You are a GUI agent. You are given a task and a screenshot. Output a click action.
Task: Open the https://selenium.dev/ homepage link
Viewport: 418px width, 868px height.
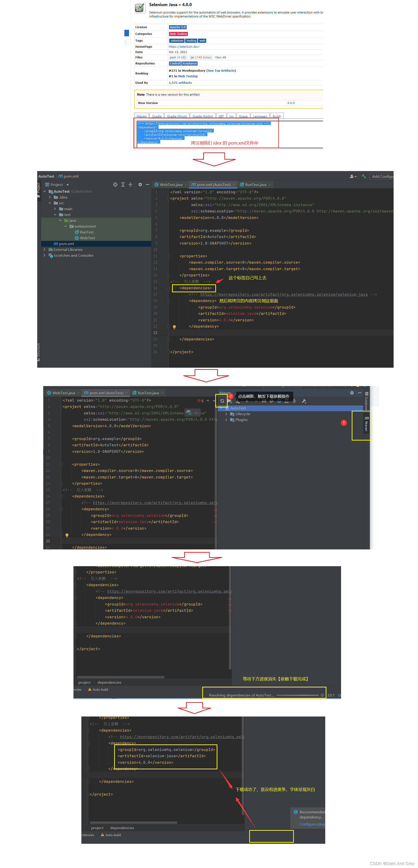184,47
